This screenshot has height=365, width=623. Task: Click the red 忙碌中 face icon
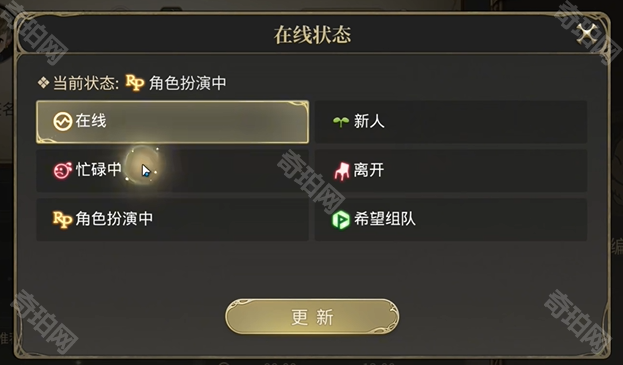coord(62,170)
